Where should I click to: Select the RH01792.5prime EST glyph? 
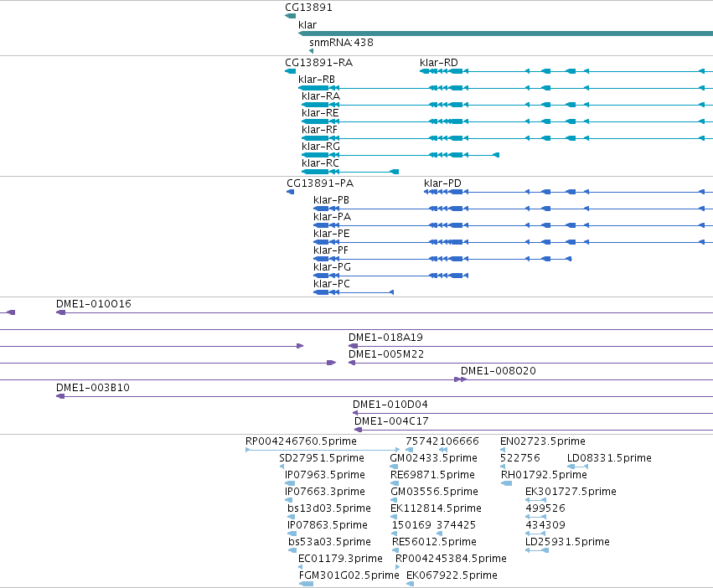507,483
